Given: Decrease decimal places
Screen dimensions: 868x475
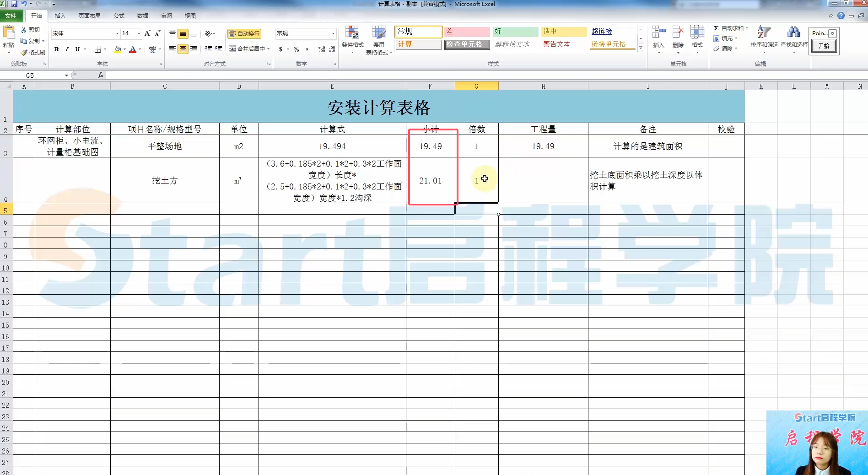Looking at the screenshot, I should coord(332,49).
